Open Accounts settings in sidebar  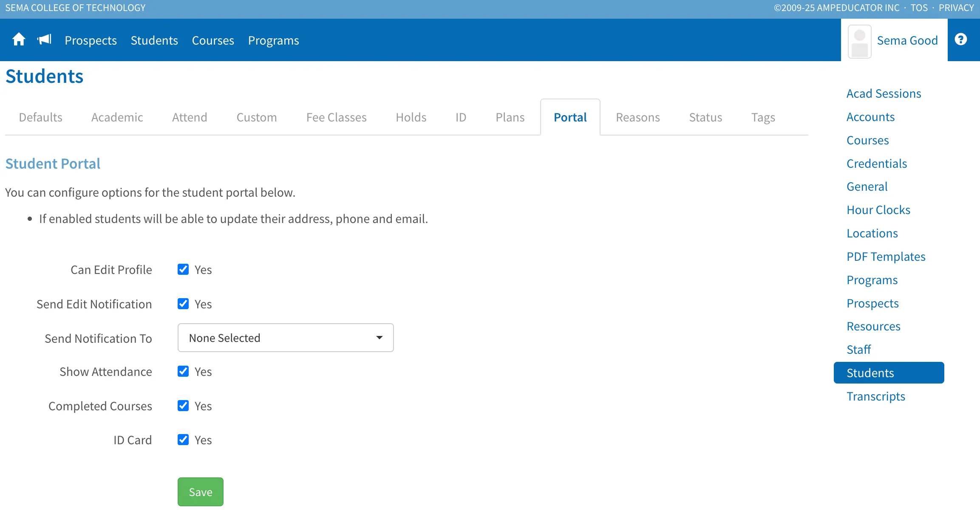coord(870,117)
